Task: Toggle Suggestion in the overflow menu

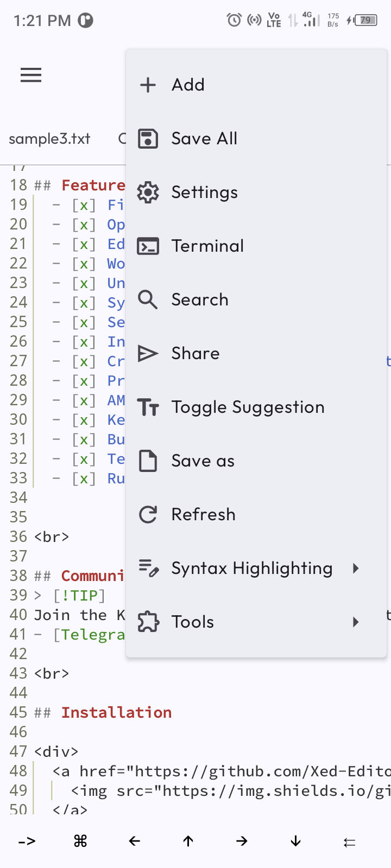Action: (x=248, y=407)
